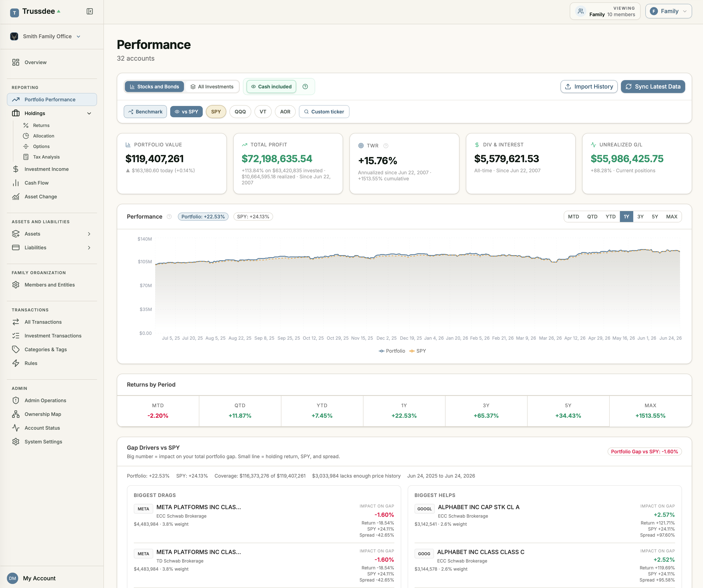Click the Investment Income dollar icon
The width and height of the screenshot is (703, 588).
(x=16, y=169)
